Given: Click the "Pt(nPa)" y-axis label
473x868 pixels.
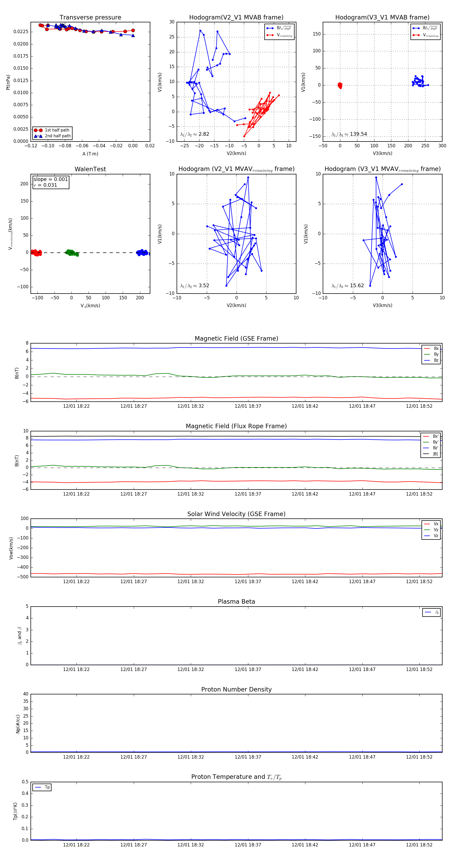Looking at the screenshot, I should click(x=8, y=82).
